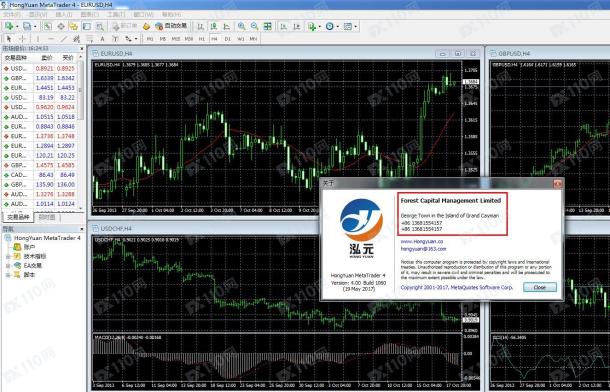This screenshot has width=610, height=392.
Task: Switch timeframe to M1
Action: coord(150,39)
